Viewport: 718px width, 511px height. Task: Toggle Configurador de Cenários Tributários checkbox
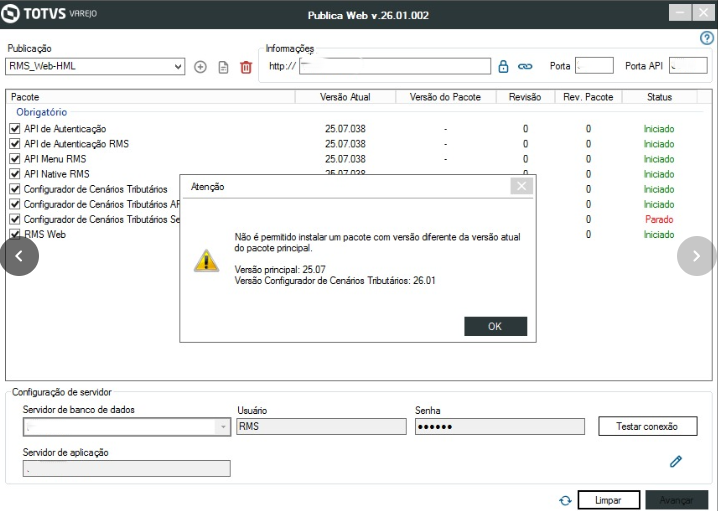click(15, 189)
